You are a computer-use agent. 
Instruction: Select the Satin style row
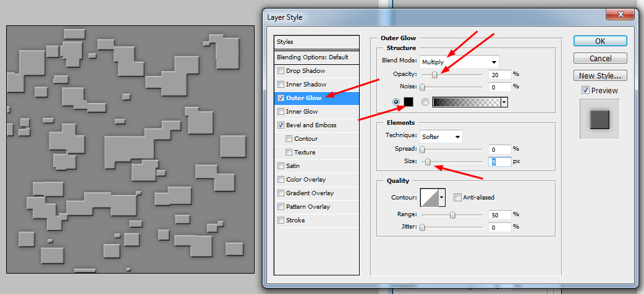[316, 166]
